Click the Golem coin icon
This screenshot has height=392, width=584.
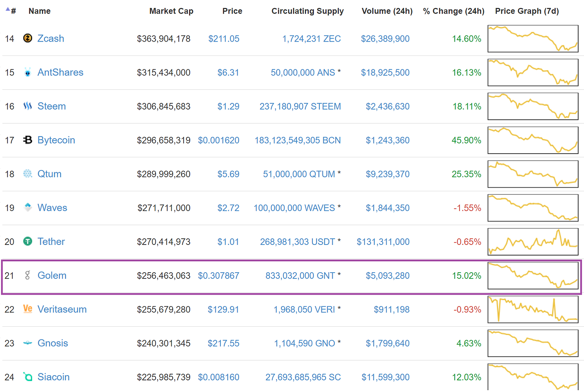[28, 275]
